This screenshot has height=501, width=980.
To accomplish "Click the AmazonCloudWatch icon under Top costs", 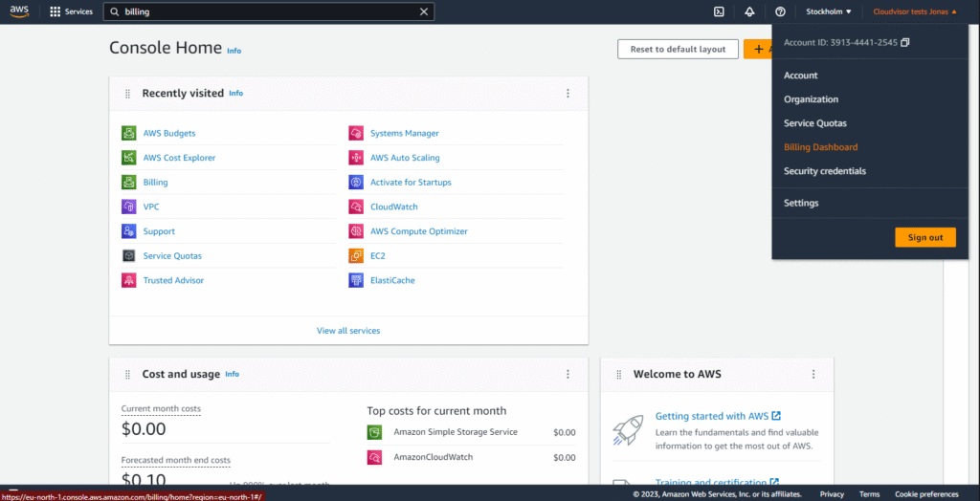I will click(374, 457).
